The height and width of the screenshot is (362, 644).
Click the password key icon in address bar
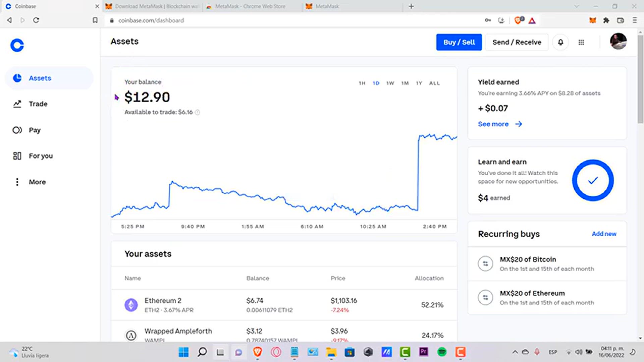pyautogui.click(x=488, y=20)
